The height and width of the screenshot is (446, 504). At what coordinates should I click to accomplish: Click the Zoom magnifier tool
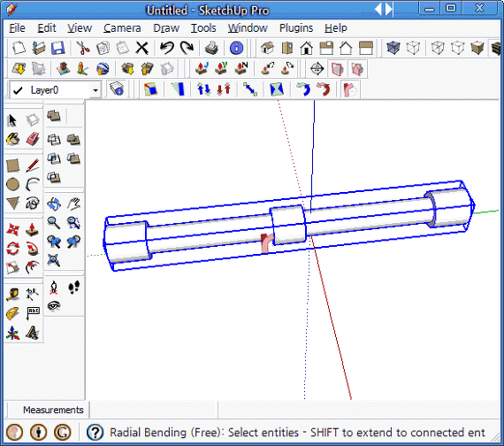54,223
